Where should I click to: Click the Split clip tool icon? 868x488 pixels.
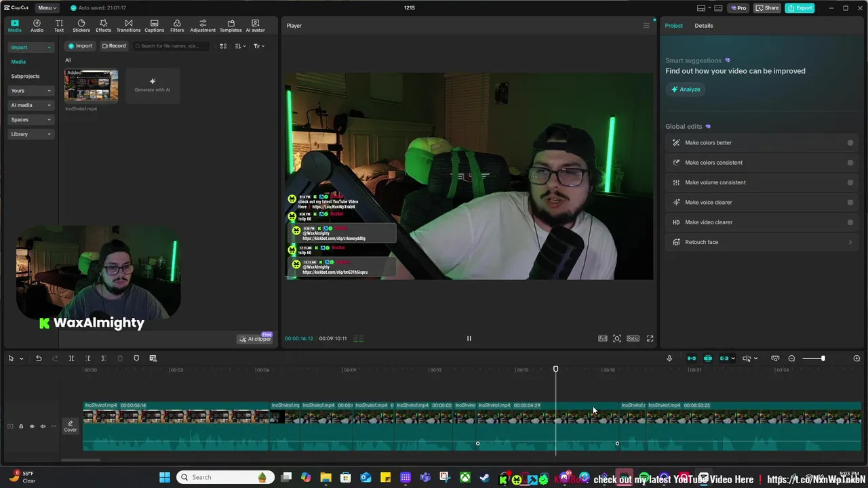coord(71,358)
